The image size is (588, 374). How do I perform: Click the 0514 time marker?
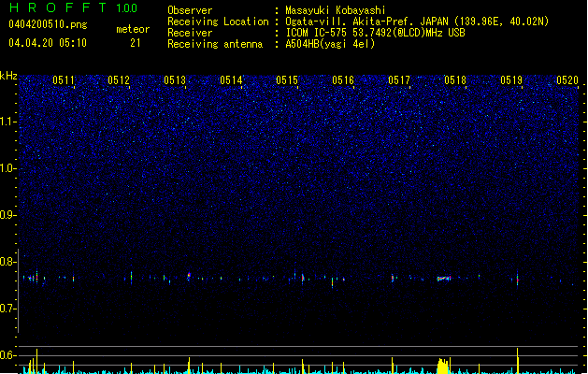coord(231,80)
